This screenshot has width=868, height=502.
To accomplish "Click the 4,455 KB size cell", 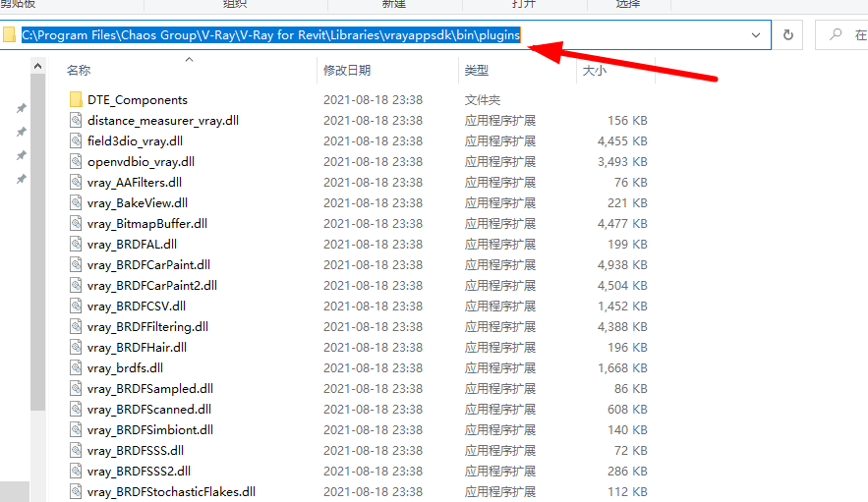I will point(622,141).
